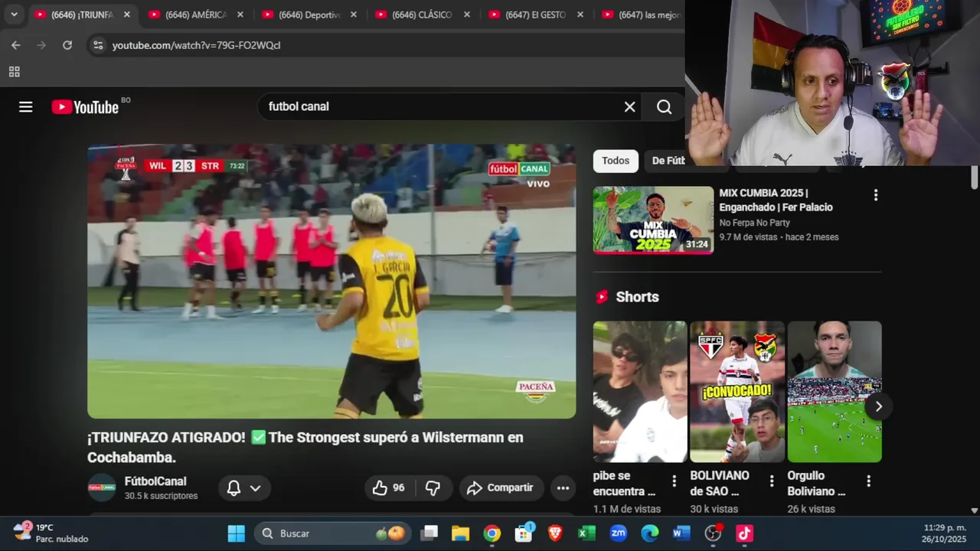
Task: Click the magnifier search button
Action: pyautogui.click(x=664, y=107)
